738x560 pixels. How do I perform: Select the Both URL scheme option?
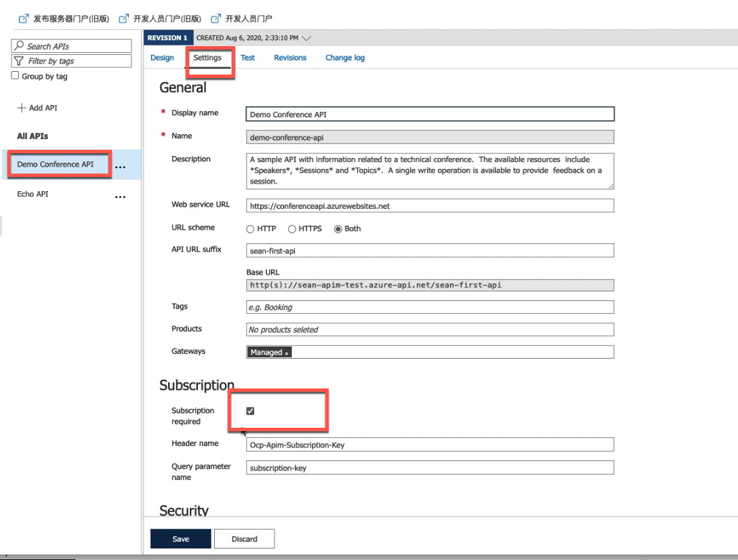pos(338,229)
